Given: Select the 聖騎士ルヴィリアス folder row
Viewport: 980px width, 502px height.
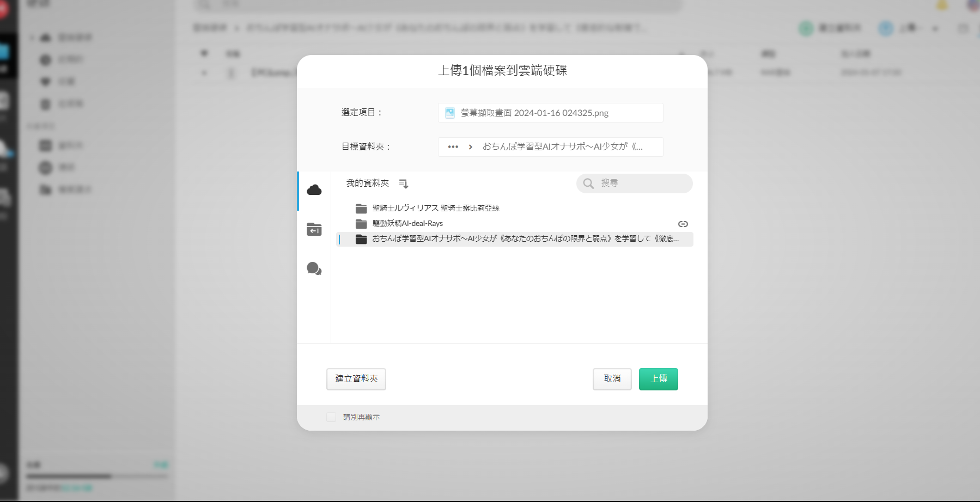Looking at the screenshot, I should (436, 209).
